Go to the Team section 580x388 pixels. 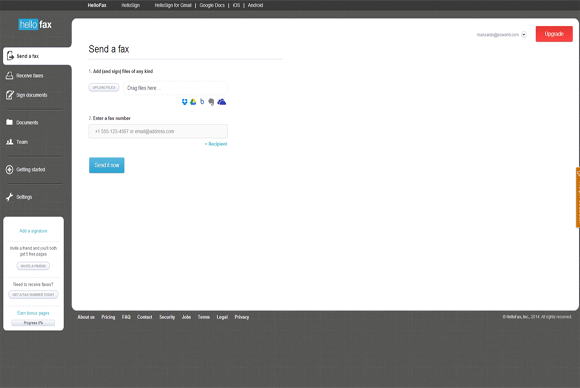point(22,142)
